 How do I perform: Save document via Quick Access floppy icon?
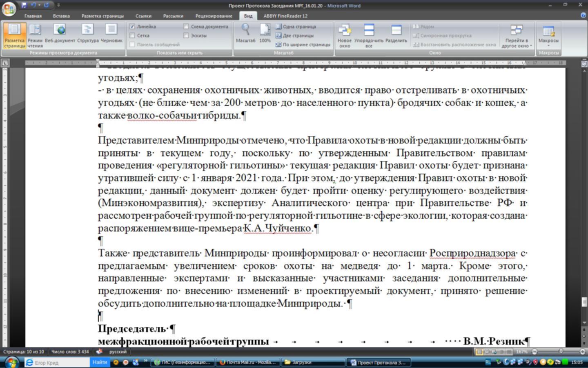24,5
